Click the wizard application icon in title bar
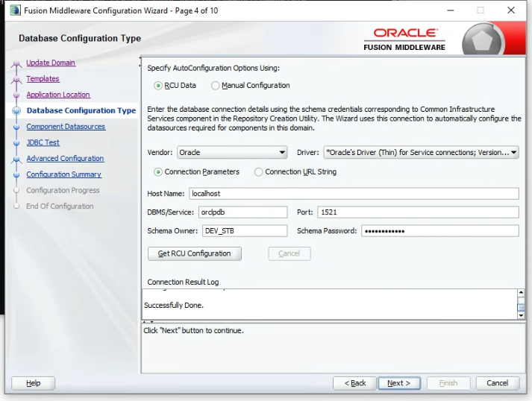Image resolution: width=532 pixels, height=401 pixels. (x=15, y=10)
